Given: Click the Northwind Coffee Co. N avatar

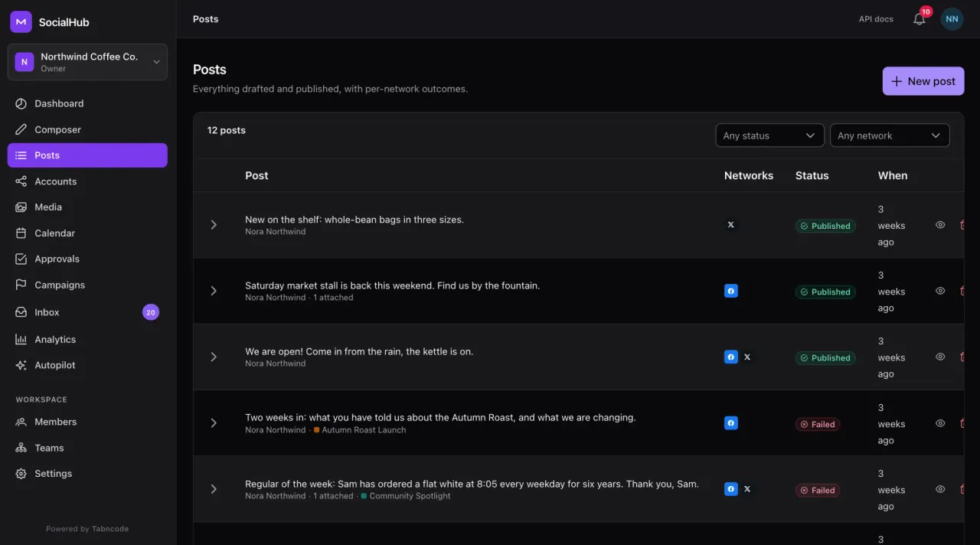Looking at the screenshot, I should tap(24, 62).
